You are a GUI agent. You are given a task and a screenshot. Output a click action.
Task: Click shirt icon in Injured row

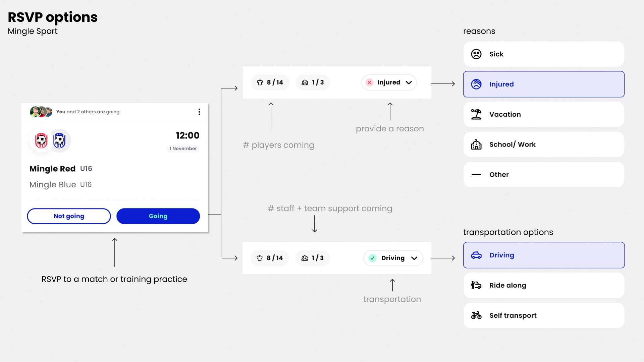[x=260, y=82]
